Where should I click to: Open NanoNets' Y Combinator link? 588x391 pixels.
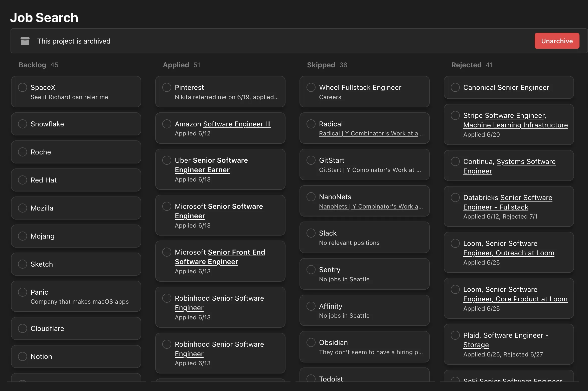coord(370,207)
